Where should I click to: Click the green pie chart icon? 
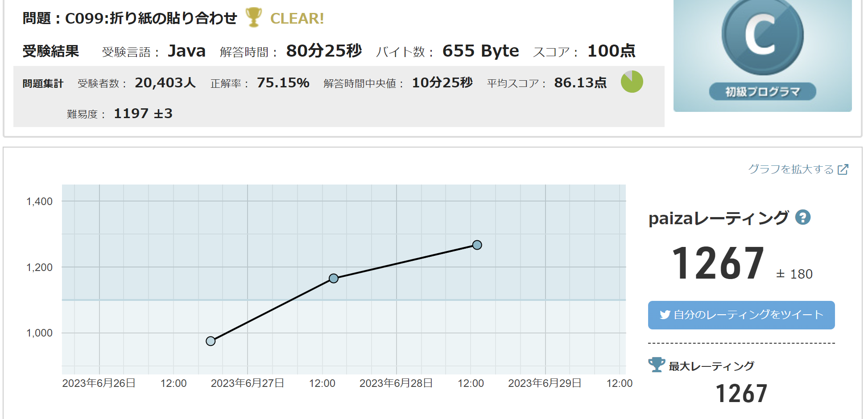click(x=632, y=82)
